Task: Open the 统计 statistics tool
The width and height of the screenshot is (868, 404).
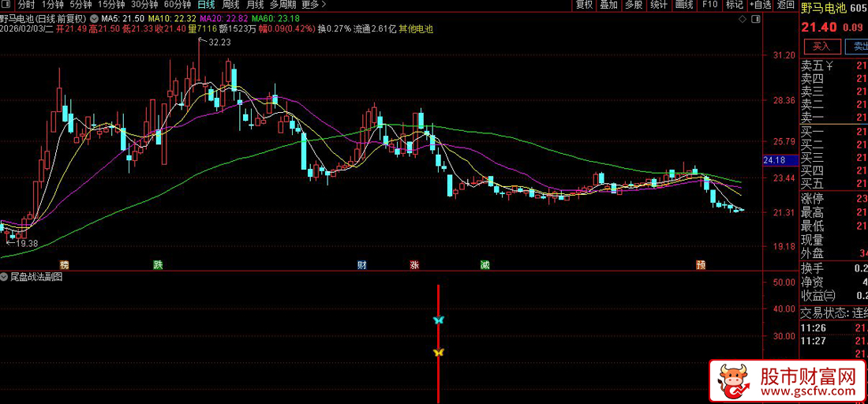Action: tap(659, 5)
